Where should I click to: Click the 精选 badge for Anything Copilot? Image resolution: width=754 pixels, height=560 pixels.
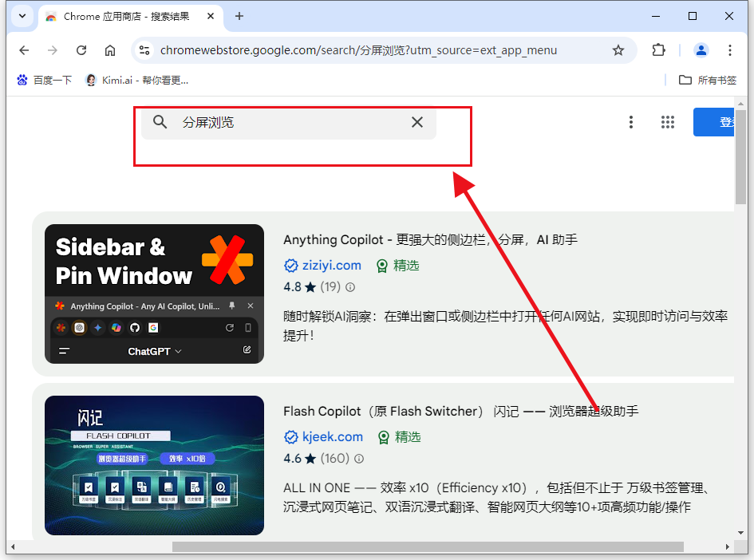point(397,266)
